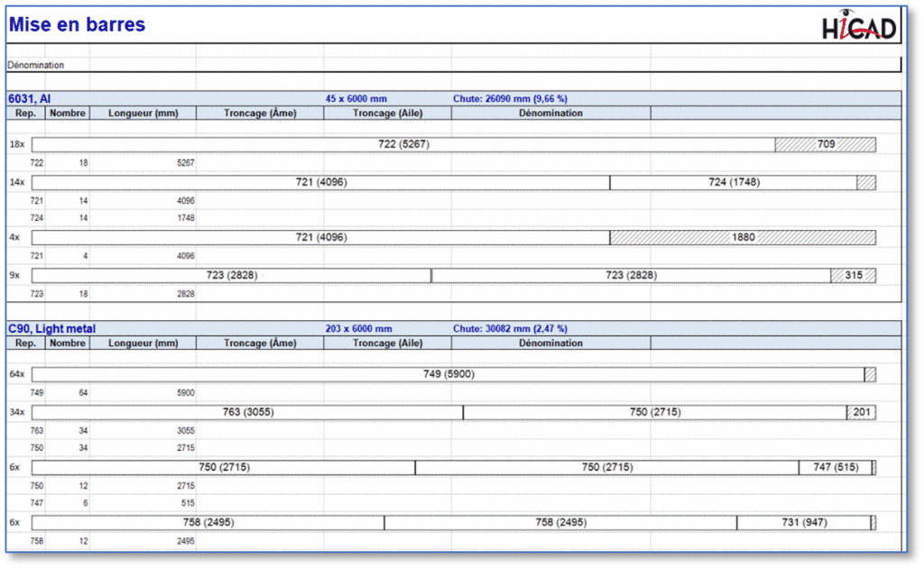Select the '6031, Al' section header
This screenshot has width=924, height=569.
pyautogui.click(x=30, y=98)
